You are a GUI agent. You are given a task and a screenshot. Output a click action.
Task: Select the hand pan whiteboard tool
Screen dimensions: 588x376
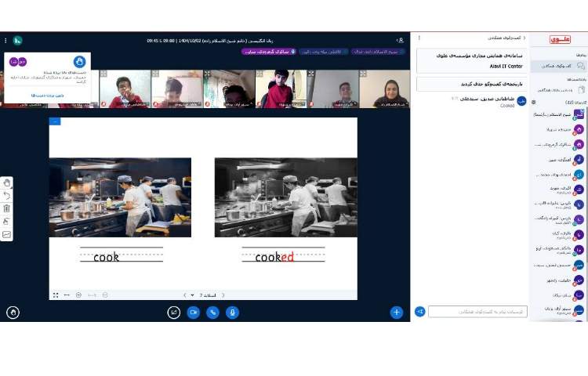tap(7, 183)
